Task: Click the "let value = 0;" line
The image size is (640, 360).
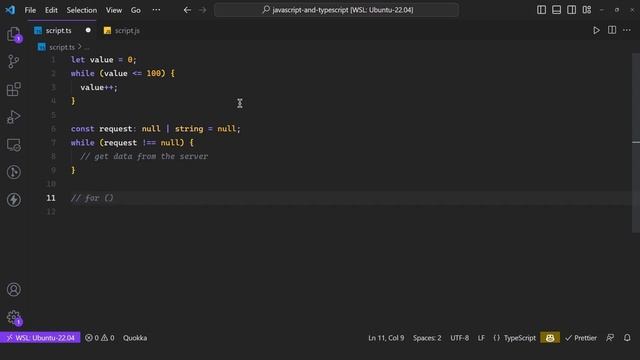Action: click(104, 60)
